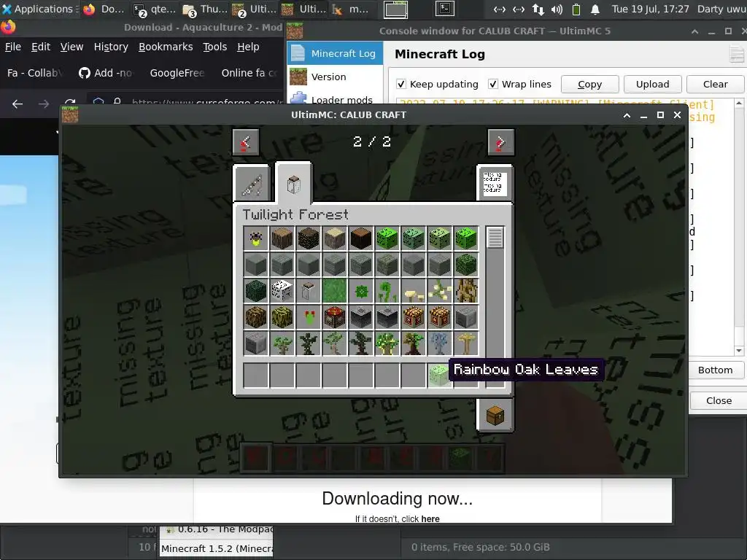Click Firefox forward arrow

point(44,104)
